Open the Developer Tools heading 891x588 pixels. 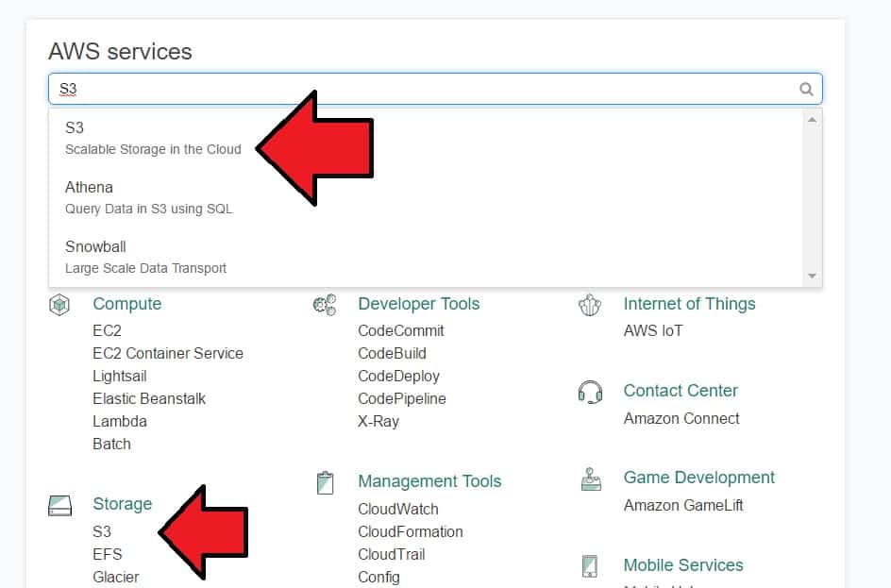point(419,304)
